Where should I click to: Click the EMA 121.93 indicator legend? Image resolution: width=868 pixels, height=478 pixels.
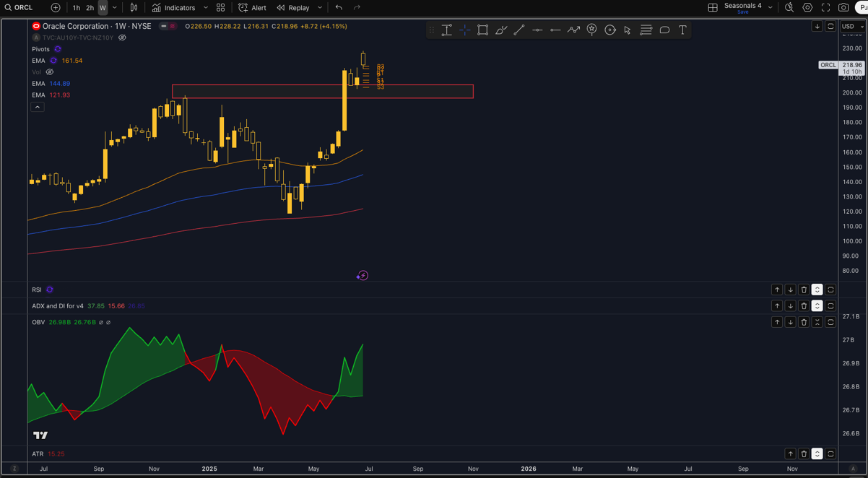pos(51,95)
